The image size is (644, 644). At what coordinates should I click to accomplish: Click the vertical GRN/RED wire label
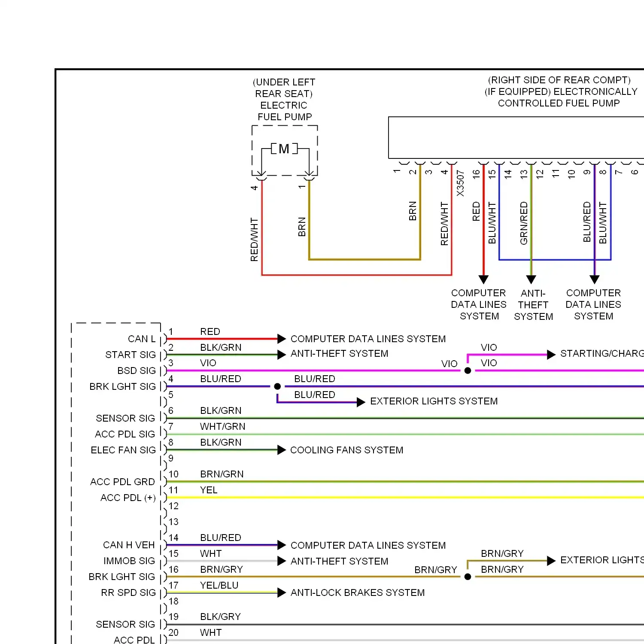click(524, 223)
